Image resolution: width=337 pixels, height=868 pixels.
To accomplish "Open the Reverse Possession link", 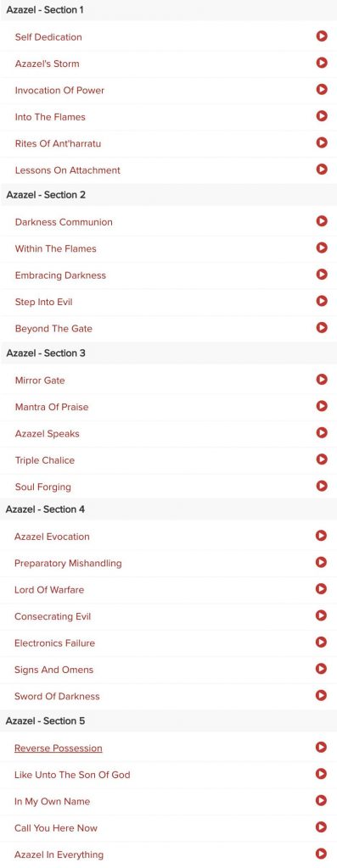I will pos(59,748).
